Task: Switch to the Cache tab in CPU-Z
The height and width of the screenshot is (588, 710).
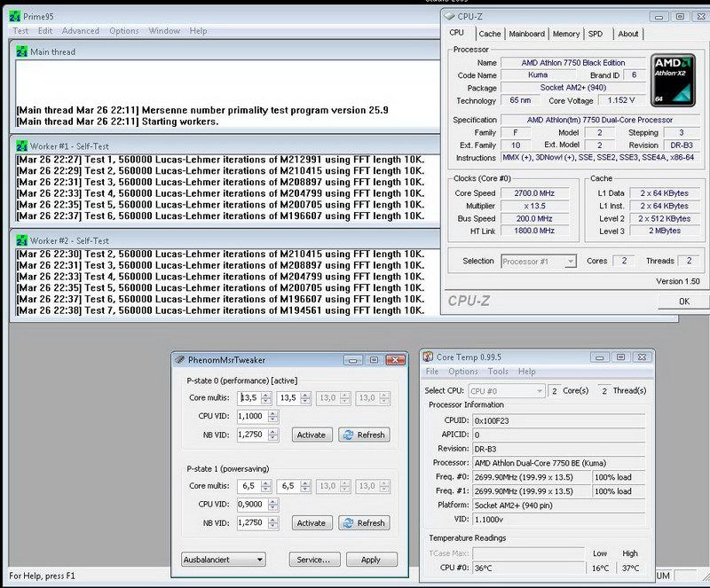Action: tap(490, 34)
